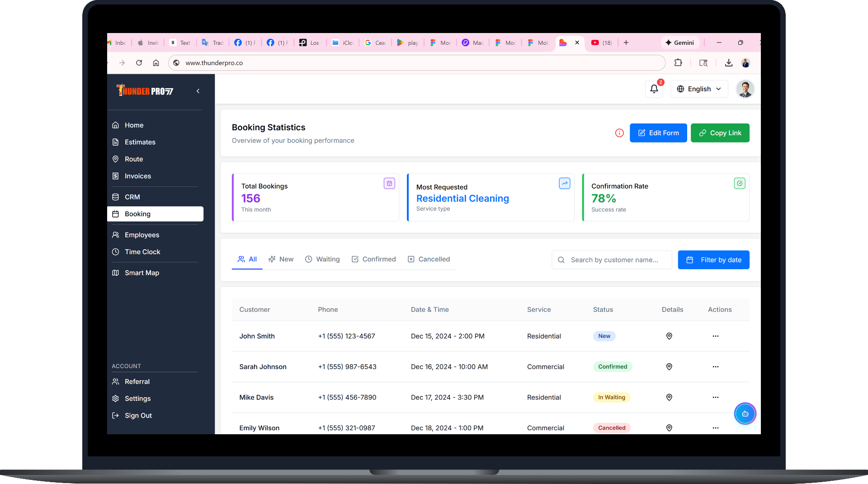Viewport: 868px width, 484px height.
Task: Switch to the Confirmed bookings tab
Action: (373, 259)
